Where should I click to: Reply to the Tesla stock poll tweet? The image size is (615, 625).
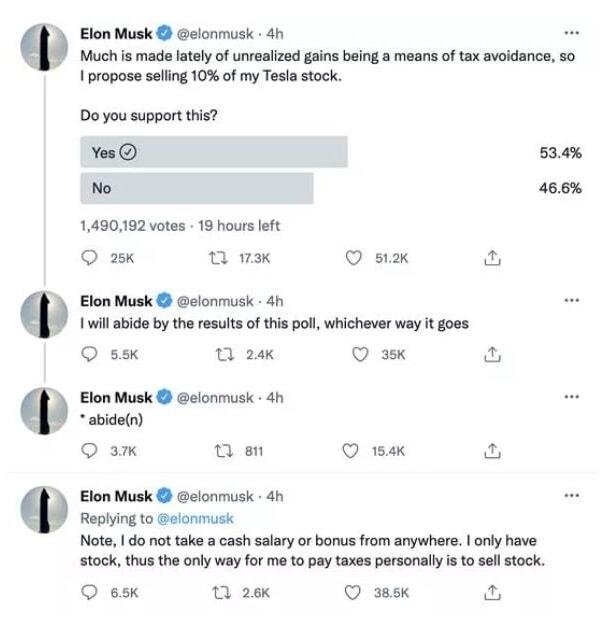click(x=87, y=258)
